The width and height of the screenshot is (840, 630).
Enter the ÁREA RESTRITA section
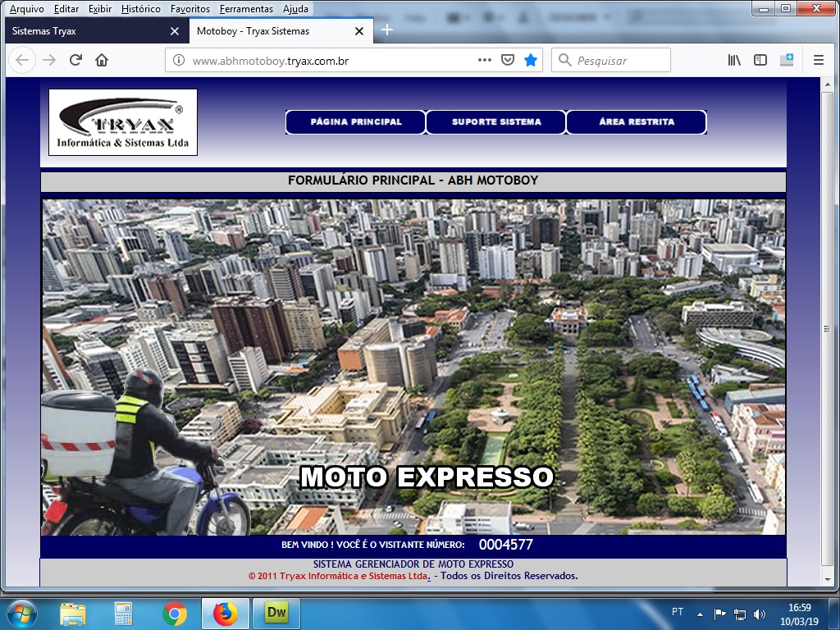pos(637,122)
